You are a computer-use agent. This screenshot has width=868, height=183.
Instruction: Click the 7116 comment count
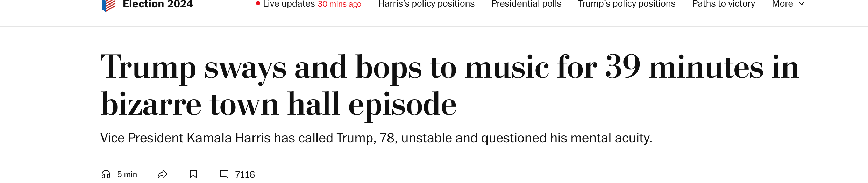pyautogui.click(x=245, y=175)
